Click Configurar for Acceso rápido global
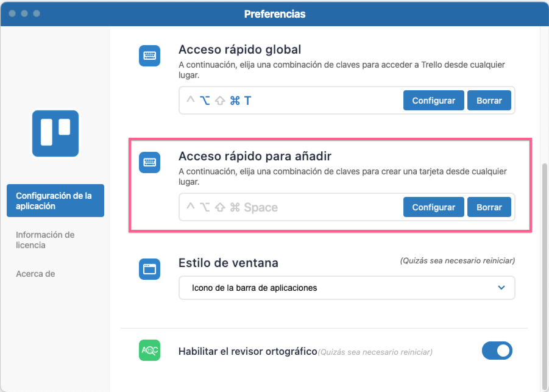Image resolution: width=549 pixels, height=392 pixels. pos(433,101)
